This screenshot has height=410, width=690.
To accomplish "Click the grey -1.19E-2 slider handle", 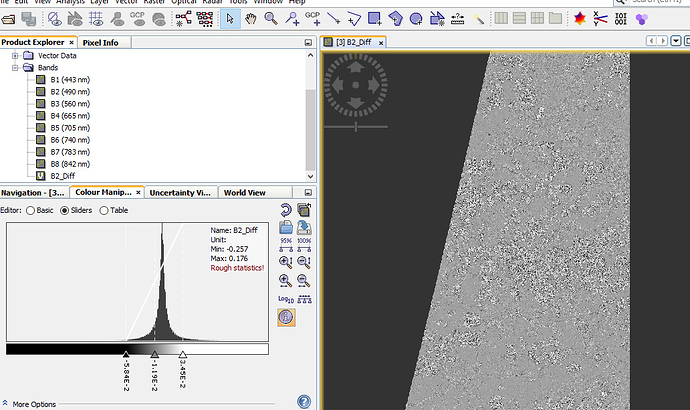I will 154,354.
